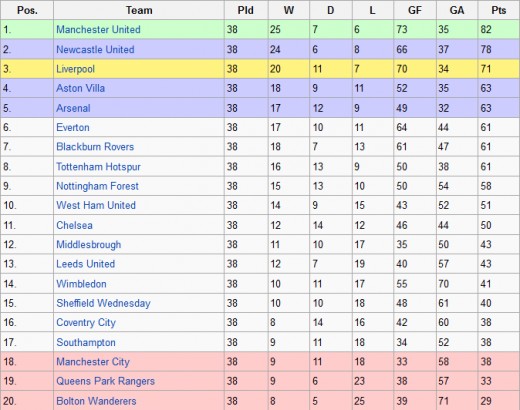Open the West Ham United link
The height and width of the screenshot is (410, 520).
coord(96,205)
